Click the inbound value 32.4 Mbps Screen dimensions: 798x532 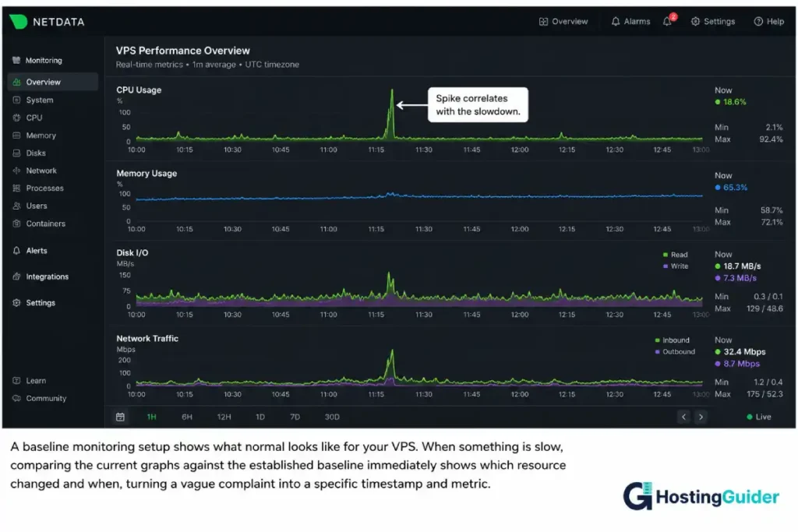click(x=744, y=351)
